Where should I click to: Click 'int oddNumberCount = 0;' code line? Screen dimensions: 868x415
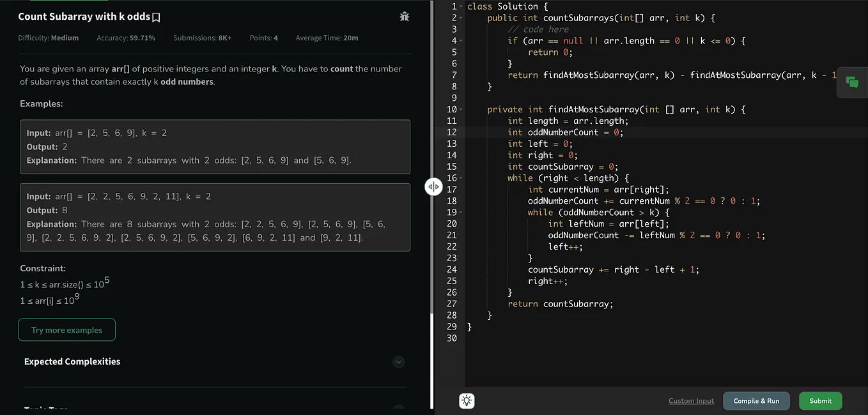coord(565,132)
